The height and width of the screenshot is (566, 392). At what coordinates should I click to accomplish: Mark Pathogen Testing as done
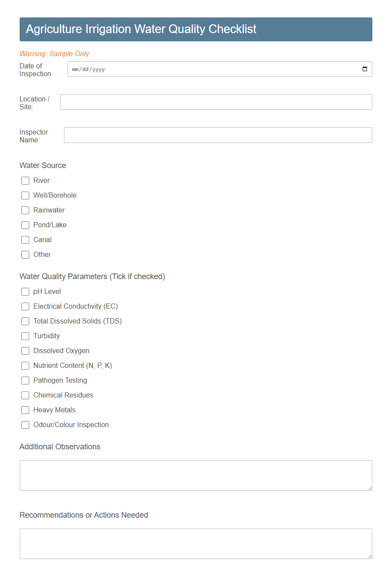click(x=25, y=380)
